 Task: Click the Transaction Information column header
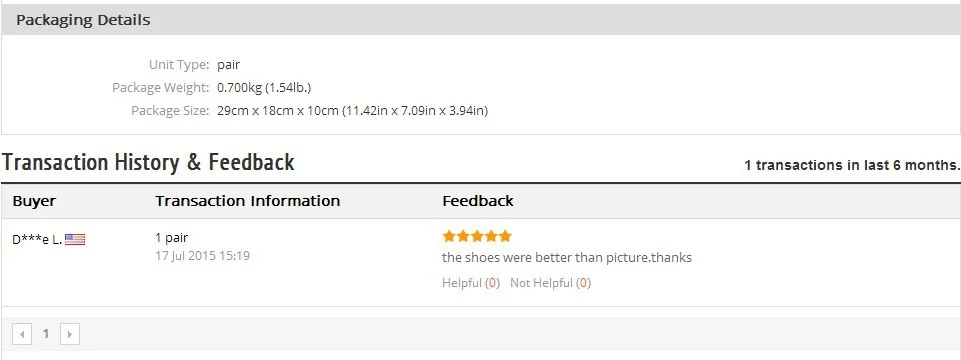click(x=248, y=201)
